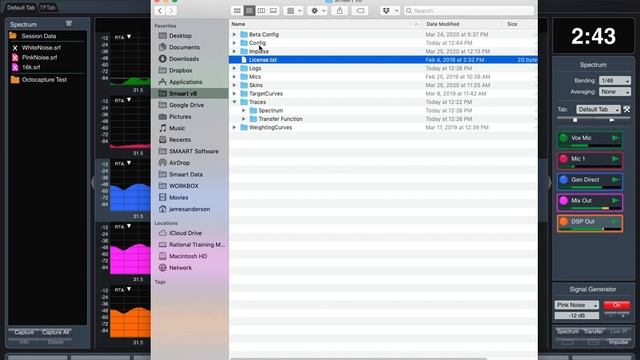Turn off the signal generator On button
Viewport: 640px width, 360px height.
(x=617, y=305)
